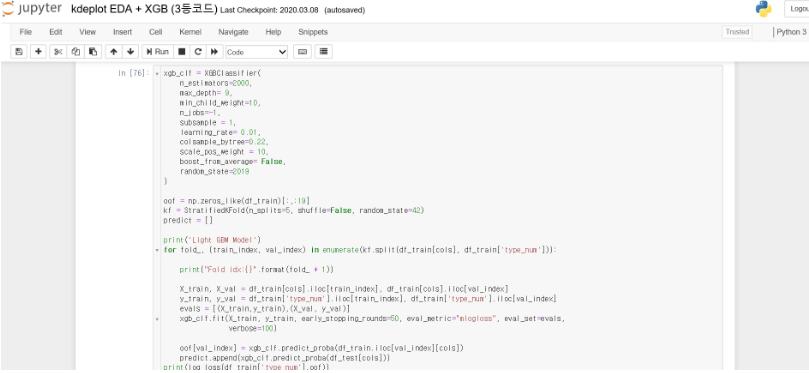Screen dimensions: 809x373
Task: Restart the kernel with circular arrow
Action: pyautogui.click(x=198, y=52)
